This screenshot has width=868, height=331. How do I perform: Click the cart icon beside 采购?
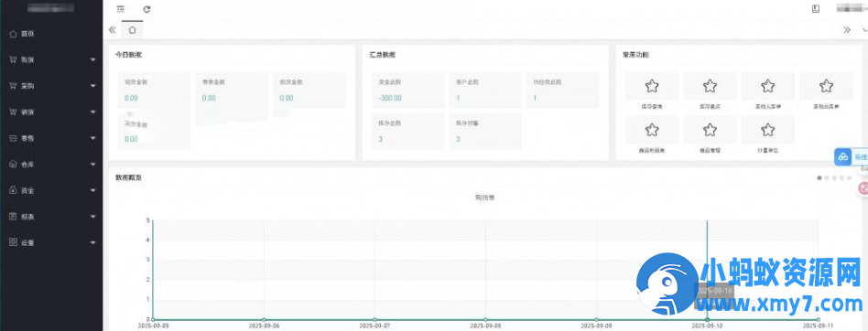[14, 86]
